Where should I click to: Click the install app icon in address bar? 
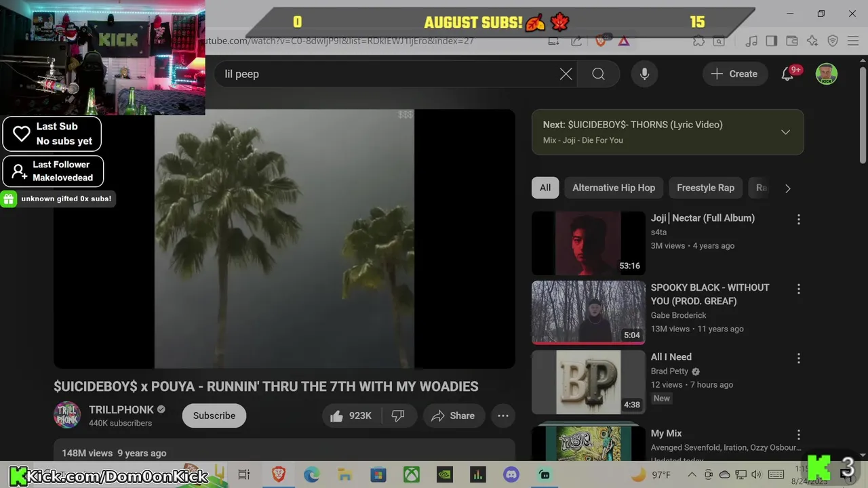click(554, 41)
